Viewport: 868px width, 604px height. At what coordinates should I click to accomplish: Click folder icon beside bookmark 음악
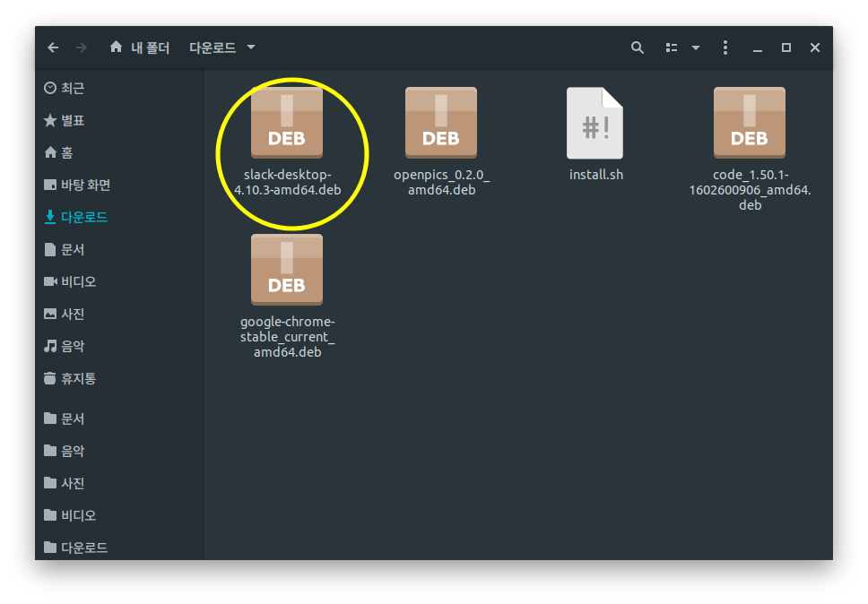50,450
